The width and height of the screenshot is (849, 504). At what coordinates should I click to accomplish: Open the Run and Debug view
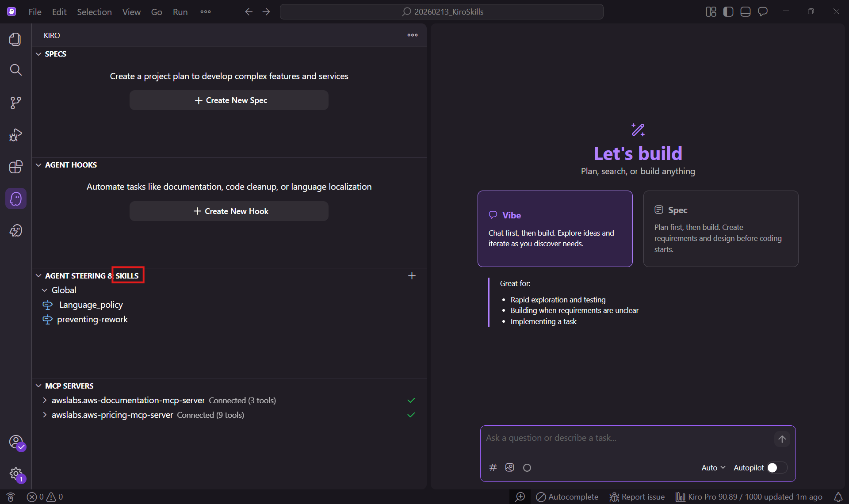tap(16, 135)
